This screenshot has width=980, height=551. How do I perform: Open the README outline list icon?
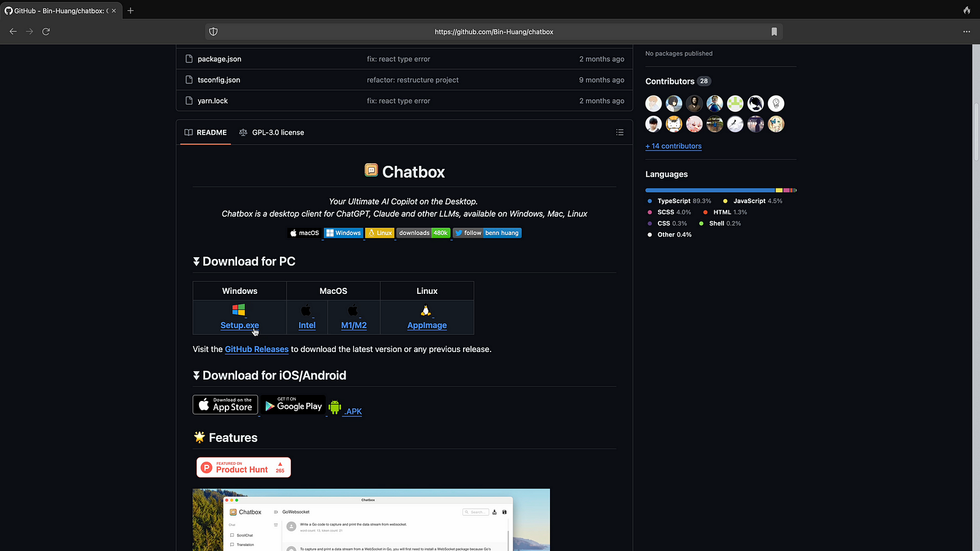pyautogui.click(x=620, y=132)
